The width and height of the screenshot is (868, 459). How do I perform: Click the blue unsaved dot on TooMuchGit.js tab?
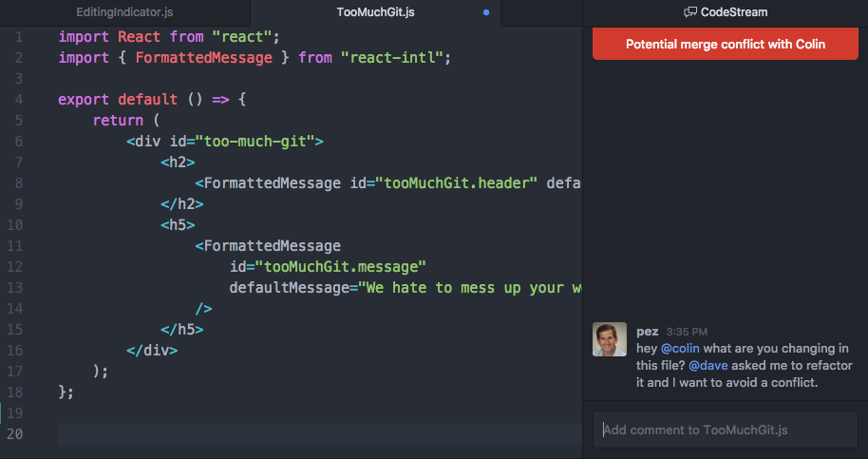[x=486, y=13]
